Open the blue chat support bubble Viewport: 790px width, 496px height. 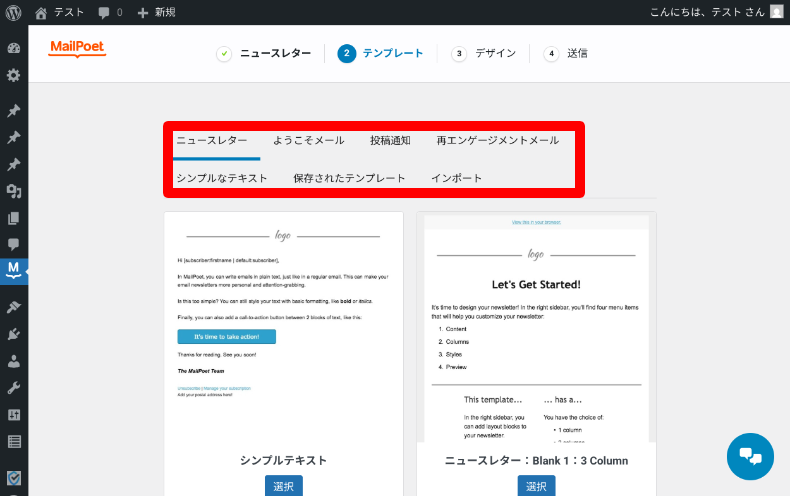click(x=750, y=456)
